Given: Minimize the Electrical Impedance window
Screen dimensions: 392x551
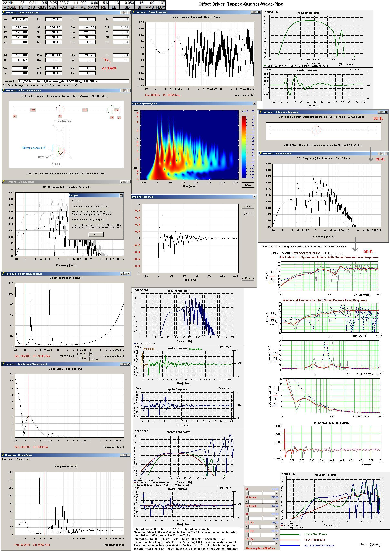Looking at the screenshot, I should (122, 274).
